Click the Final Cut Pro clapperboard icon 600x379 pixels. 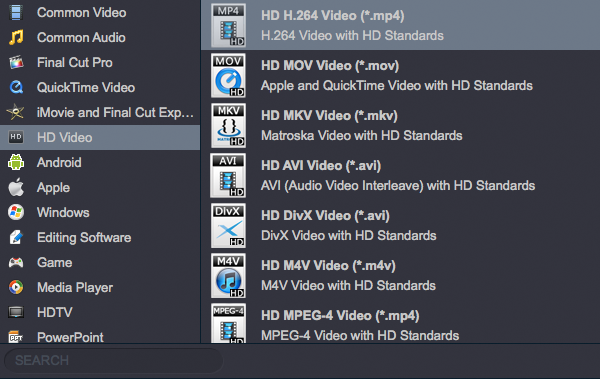[x=16, y=62]
